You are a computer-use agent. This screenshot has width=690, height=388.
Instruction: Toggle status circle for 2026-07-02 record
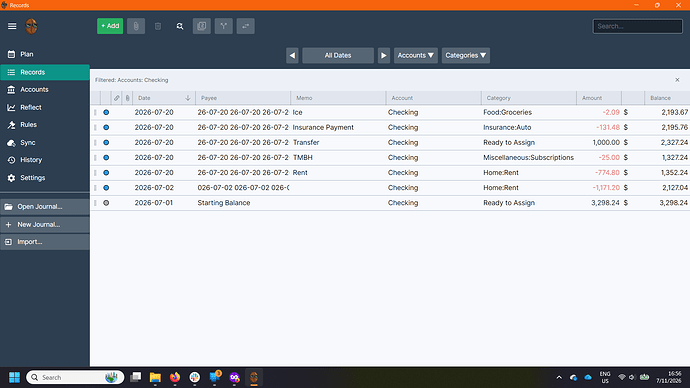point(106,187)
